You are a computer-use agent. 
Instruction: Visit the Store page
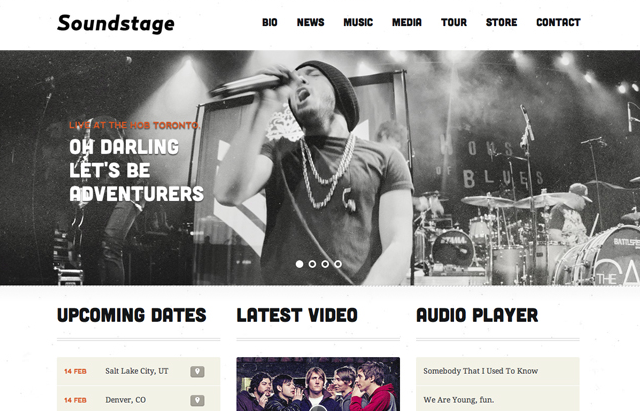point(502,22)
